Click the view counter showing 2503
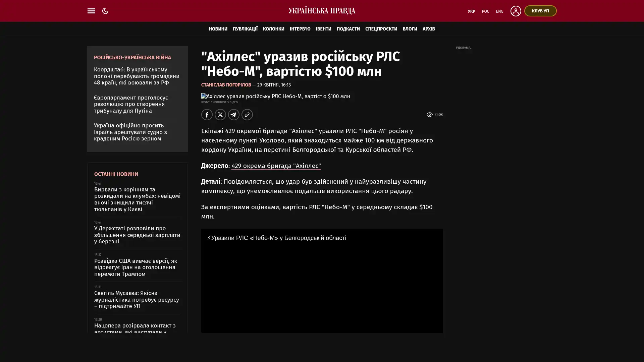Image resolution: width=644 pixels, height=362 pixels. click(x=435, y=115)
